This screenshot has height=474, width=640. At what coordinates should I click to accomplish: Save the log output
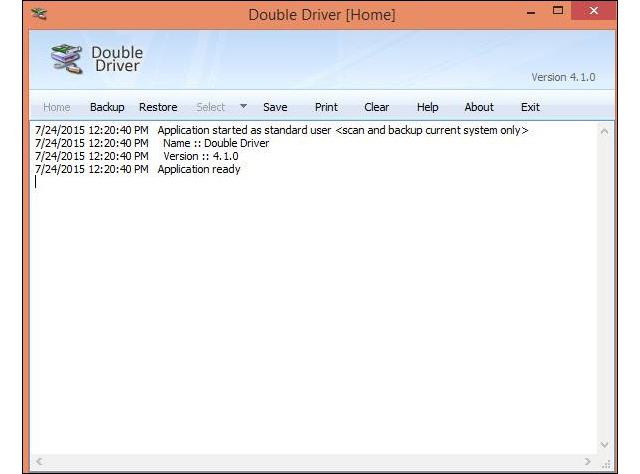[x=275, y=107]
